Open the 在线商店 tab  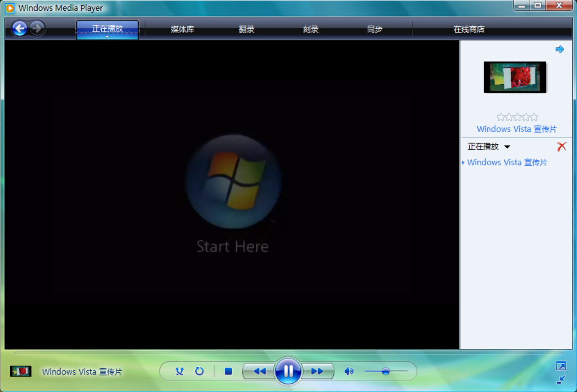coord(469,29)
